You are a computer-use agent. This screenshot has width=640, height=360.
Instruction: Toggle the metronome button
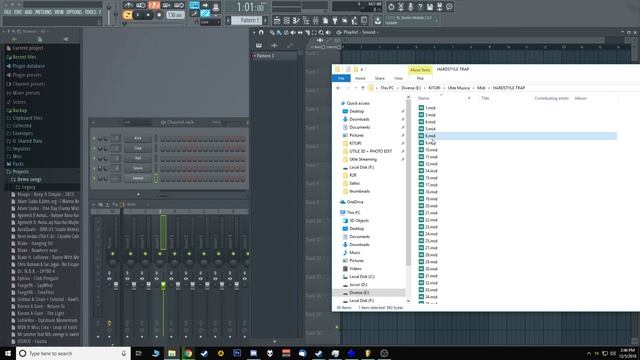coord(129,5)
